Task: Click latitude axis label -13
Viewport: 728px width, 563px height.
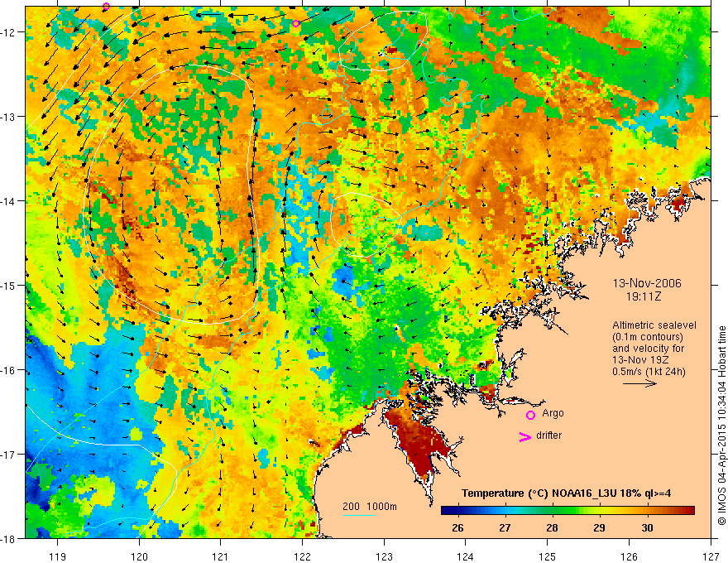Action: coord(8,117)
